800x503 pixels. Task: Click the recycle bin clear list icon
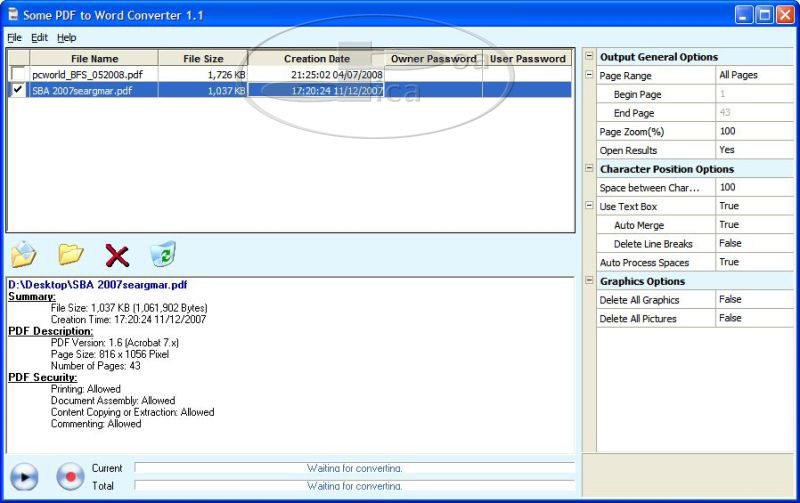163,255
